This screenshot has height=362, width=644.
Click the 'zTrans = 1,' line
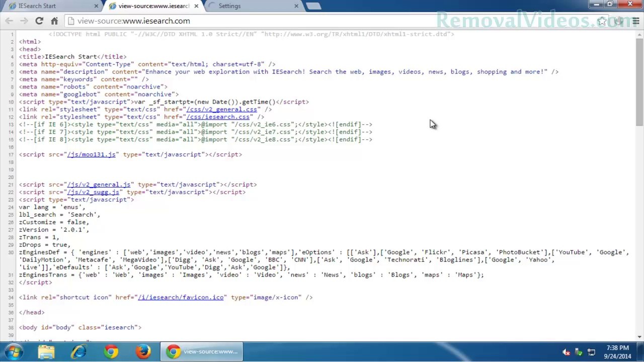(x=39, y=237)
